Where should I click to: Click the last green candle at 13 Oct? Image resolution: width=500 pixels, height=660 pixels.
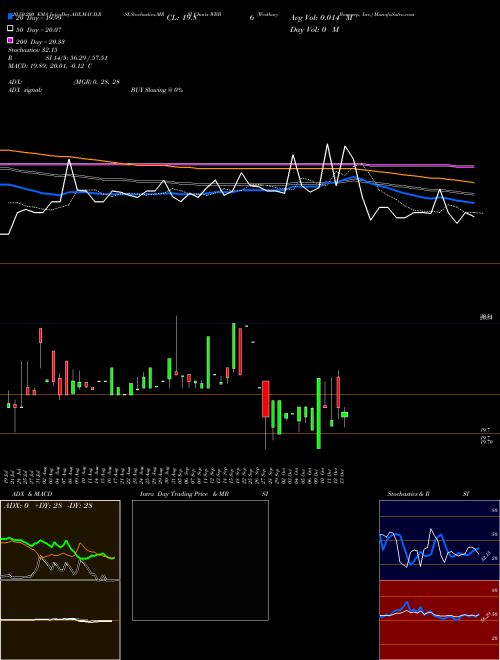coord(344,415)
